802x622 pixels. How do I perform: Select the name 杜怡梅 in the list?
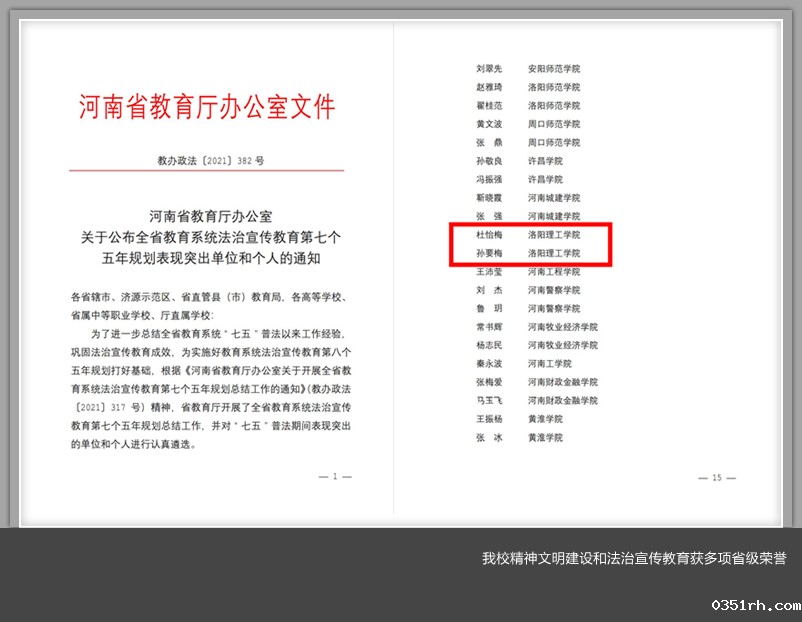pyautogui.click(x=490, y=234)
